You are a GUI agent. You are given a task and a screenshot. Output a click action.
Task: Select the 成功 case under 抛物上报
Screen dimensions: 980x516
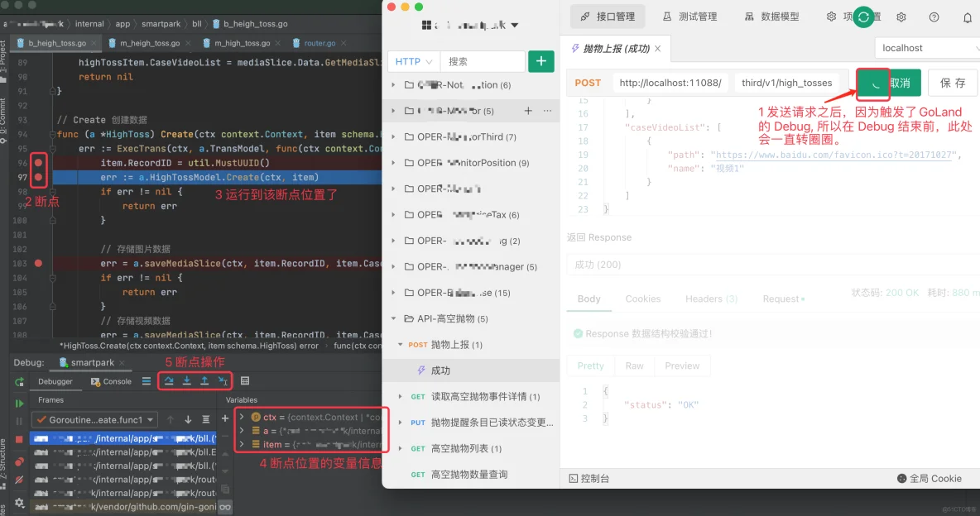tap(471, 370)
